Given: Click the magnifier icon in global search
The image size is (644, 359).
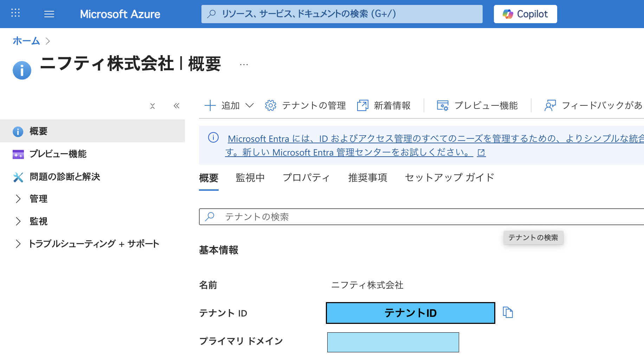Looking at the screenshot, I should point(211,14).
